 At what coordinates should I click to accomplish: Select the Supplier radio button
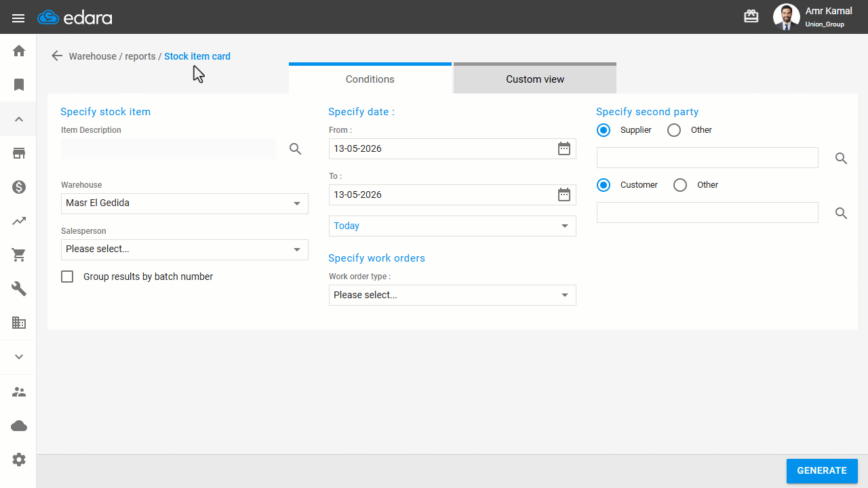coord(604,130)
